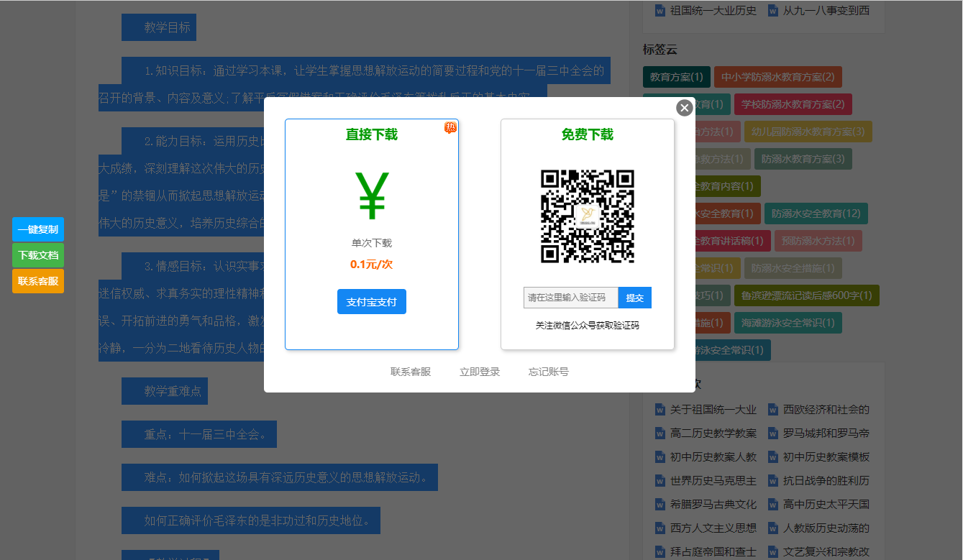Click Word icon beside 人教版历史动荡的
963x560 pixels.
pyautogui.click(x=773, y=528)
